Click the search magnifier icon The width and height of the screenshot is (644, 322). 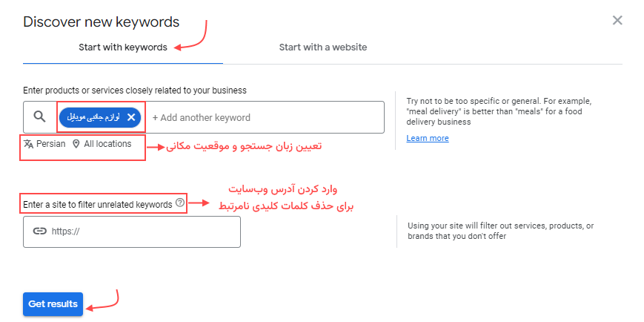40,117
